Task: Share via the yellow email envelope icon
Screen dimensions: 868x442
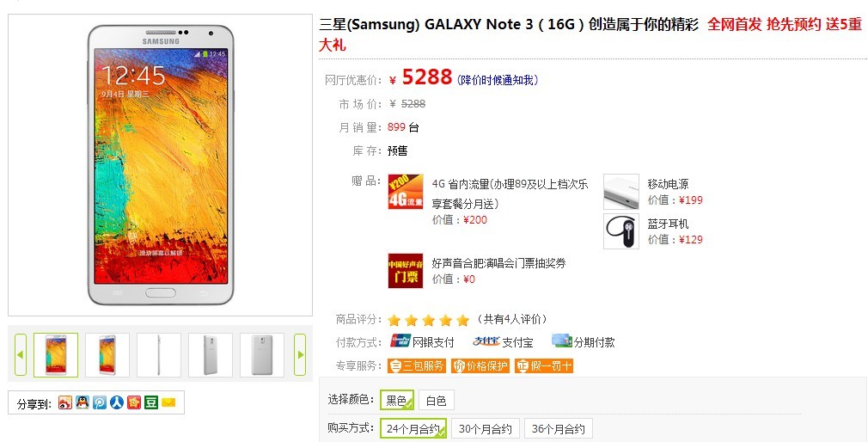Action: [168, 402]
